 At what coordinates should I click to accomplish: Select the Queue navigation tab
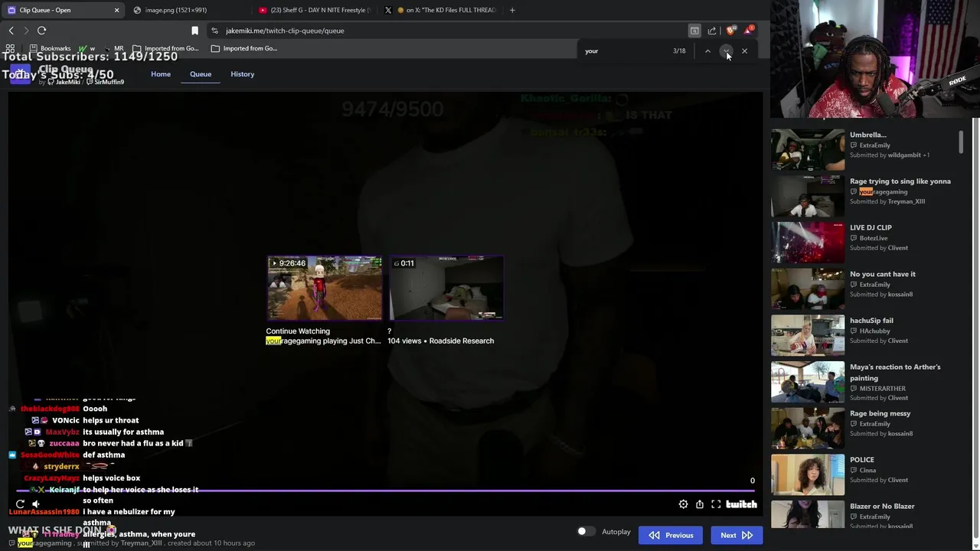click(x=201, y=74)
